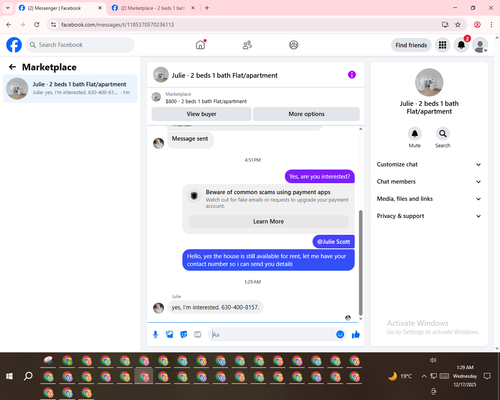This screenshot has height=400, width=500.
Task: Click More options button
Action: [306, 114]
